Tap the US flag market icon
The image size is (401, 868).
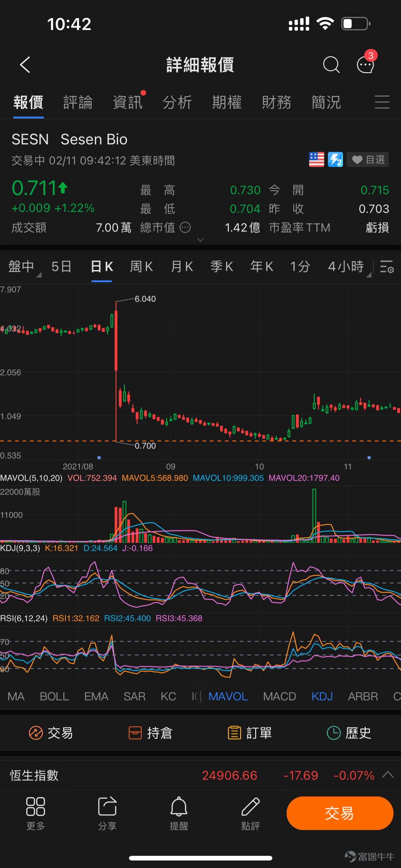316,159
